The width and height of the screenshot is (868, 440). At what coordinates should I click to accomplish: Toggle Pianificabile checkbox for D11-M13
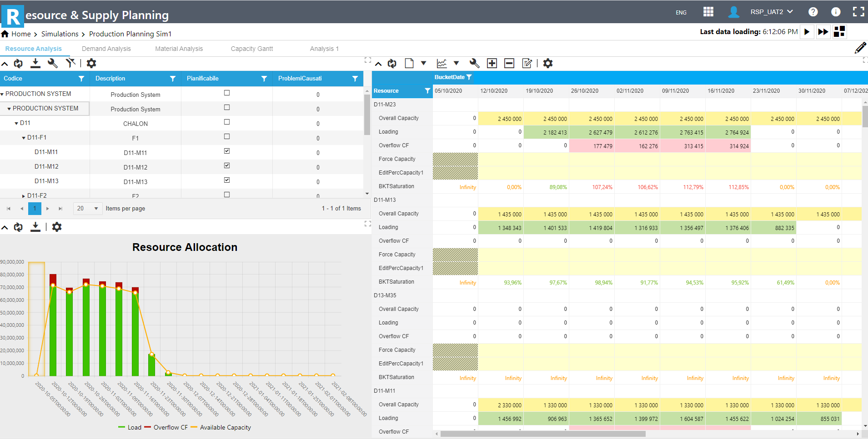(x=226, y=180)
